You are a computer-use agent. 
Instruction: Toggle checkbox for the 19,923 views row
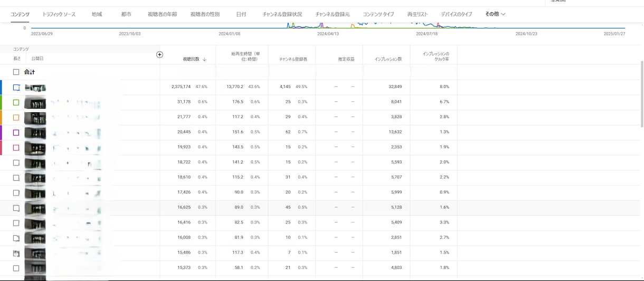[16, 148]
